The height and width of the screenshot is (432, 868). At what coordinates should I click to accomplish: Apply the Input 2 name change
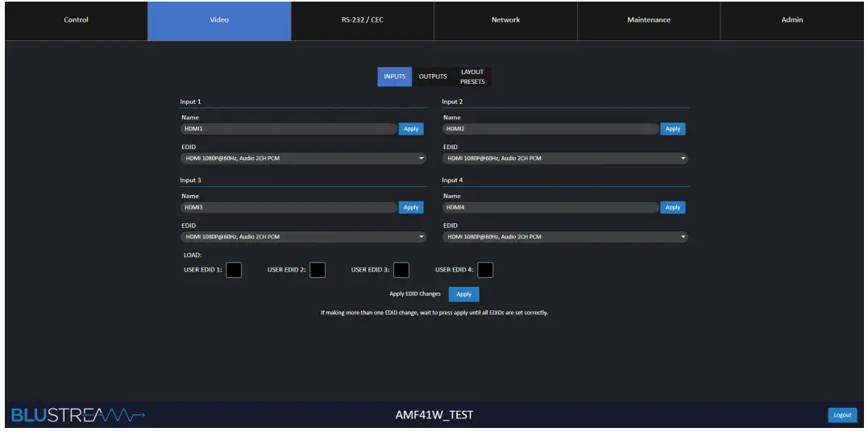[673, 129]
